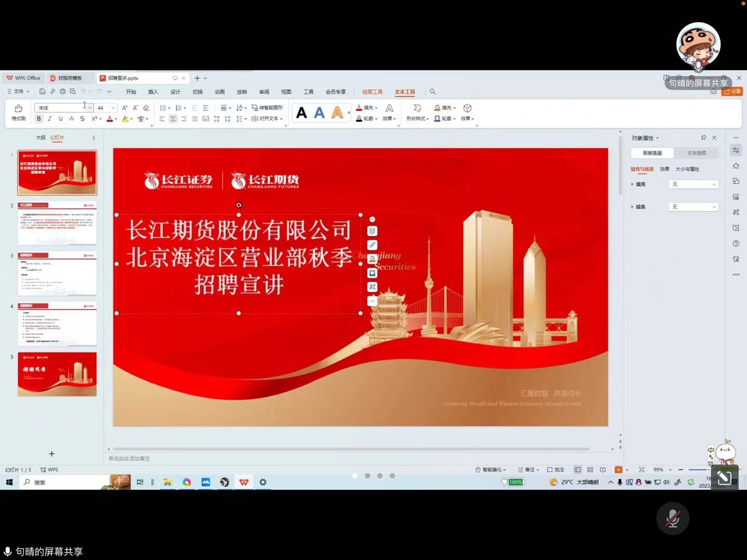Open the 填充 fill dropdown in properties panel
The image size is (747, 560).
(693, 184)
